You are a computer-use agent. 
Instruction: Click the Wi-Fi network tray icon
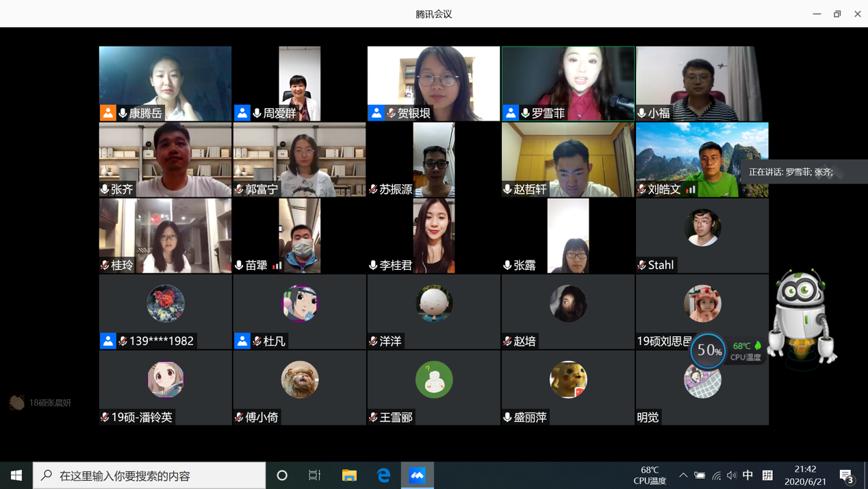tap(716, 475)
